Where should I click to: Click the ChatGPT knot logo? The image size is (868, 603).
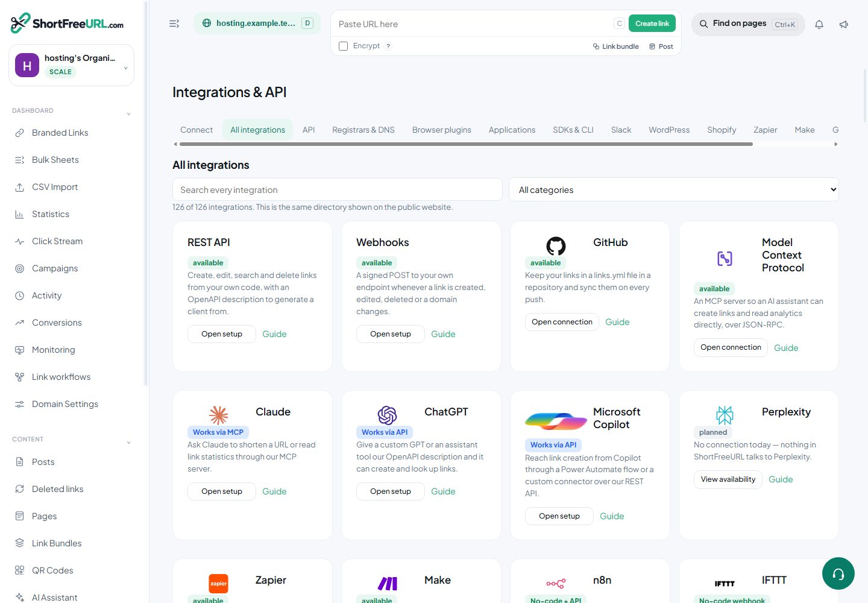pyautogui.click(x=387, y=415)
